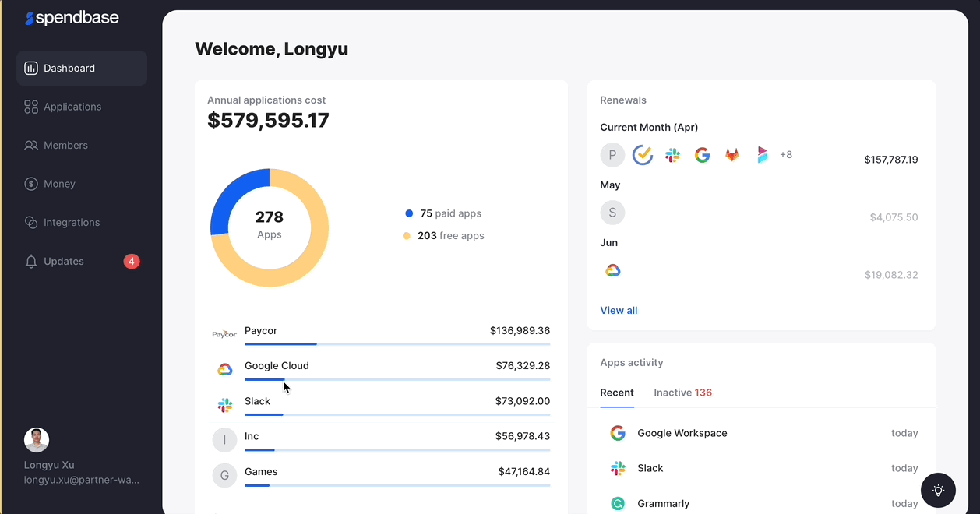
Task: Click the red 4 notifications badge
Action: pyautogui.click(x=132, y=262)
